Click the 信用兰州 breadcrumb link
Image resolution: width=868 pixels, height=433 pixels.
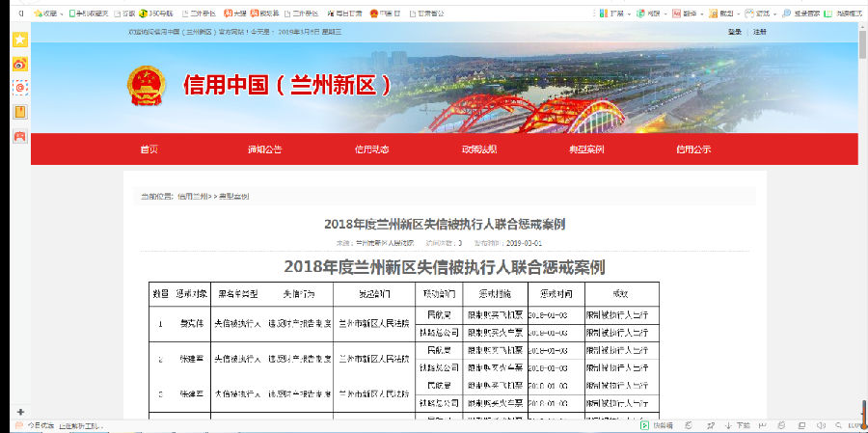pos(192,196)
